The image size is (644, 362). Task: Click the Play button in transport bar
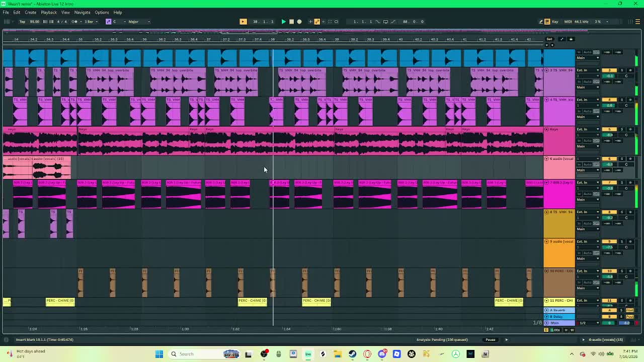pyautogui.click(x=283, y=22)
